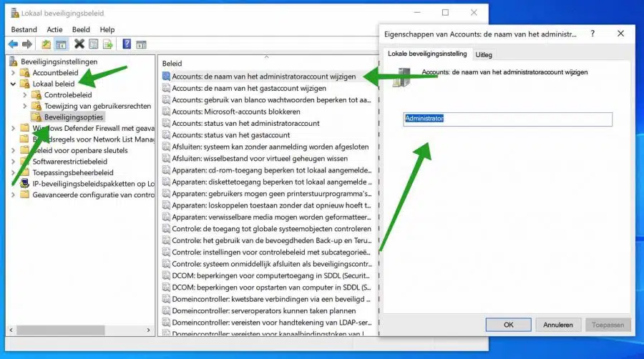This screenshot has width=644, height=359.
Task: Click the black X delete toolbar icon
Action: tap(79, 44)
